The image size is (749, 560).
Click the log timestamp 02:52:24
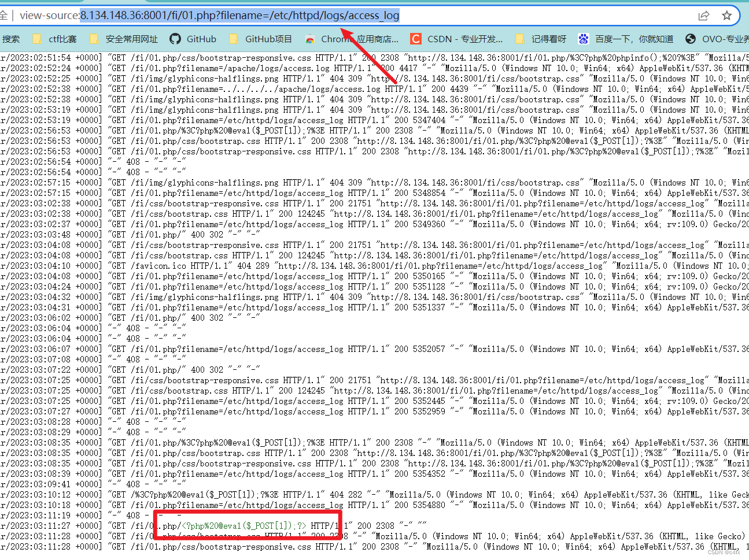click(52, 68)
